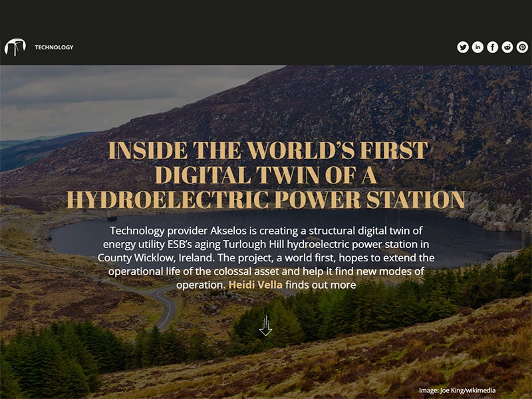Click the Akselos intro paragraph
The image size is (532, 399).
(x=266, y=258)
